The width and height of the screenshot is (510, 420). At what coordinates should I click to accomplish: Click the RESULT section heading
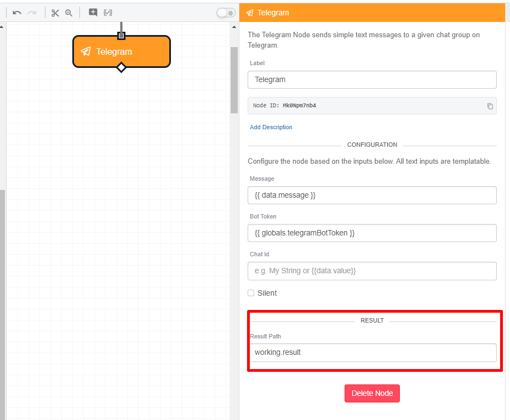pos(372,320)
